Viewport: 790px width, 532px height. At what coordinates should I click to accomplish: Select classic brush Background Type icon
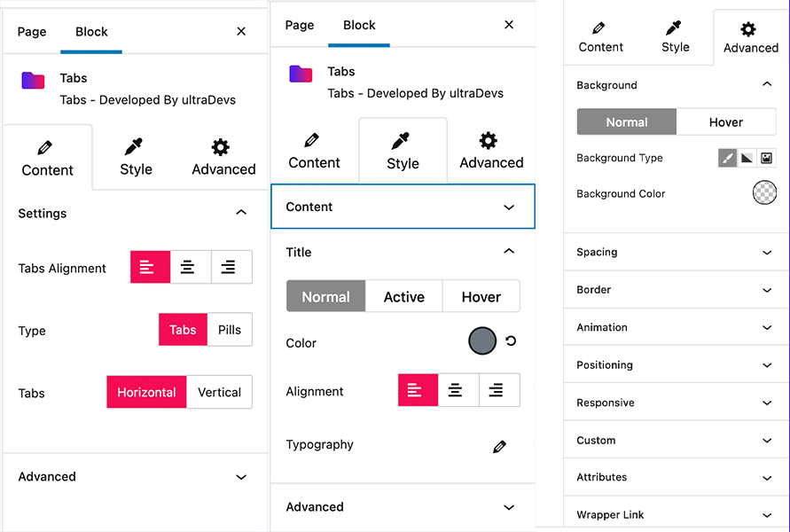728,158
